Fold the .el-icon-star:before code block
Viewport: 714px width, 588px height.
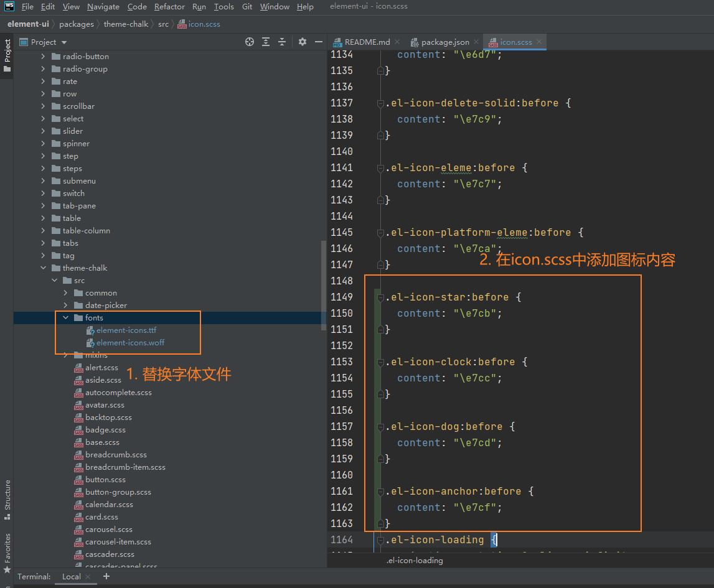380,297
